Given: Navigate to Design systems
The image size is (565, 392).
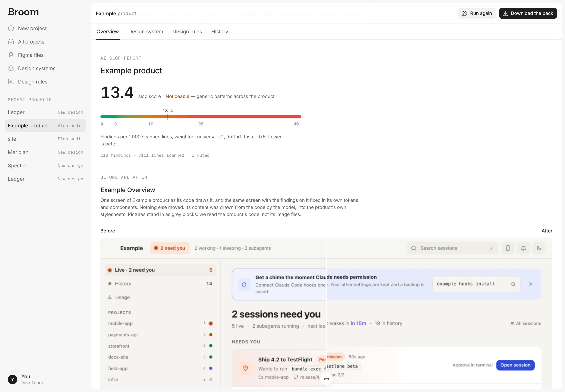Looking at the screenshot, I should pyautogui.click(x=46, y=68).
